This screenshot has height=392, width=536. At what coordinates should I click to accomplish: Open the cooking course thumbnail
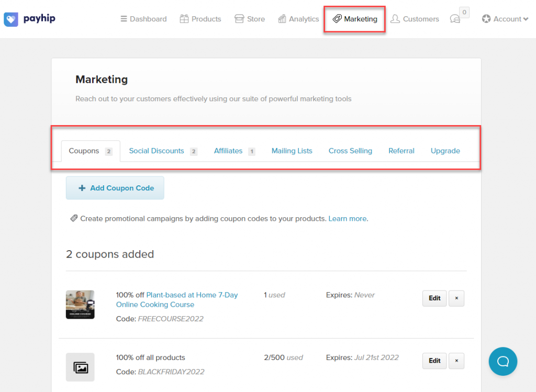click(x=80, y=305)
